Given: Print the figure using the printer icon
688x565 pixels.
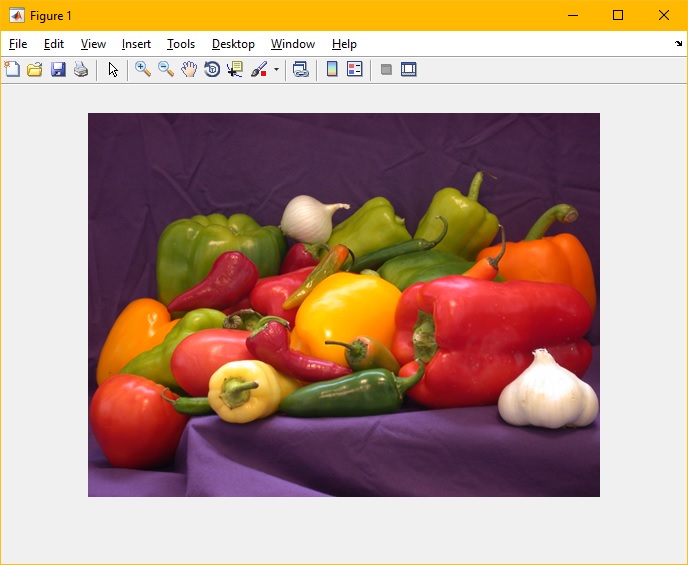Looking at the screenshot, I should [x=81, y=69].
